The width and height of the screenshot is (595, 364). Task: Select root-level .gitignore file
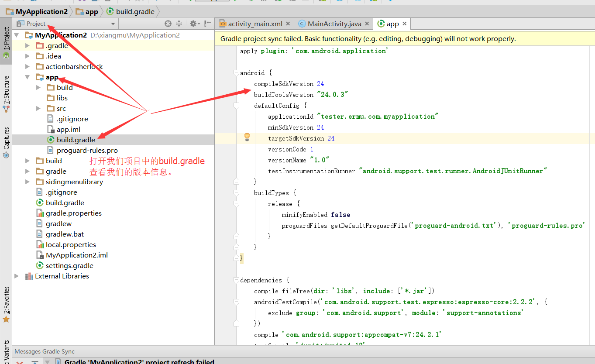pos(62,192)
